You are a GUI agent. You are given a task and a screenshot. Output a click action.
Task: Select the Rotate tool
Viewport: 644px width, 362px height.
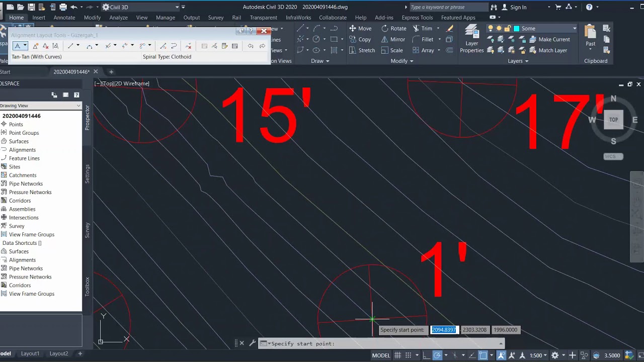[393, 29]
